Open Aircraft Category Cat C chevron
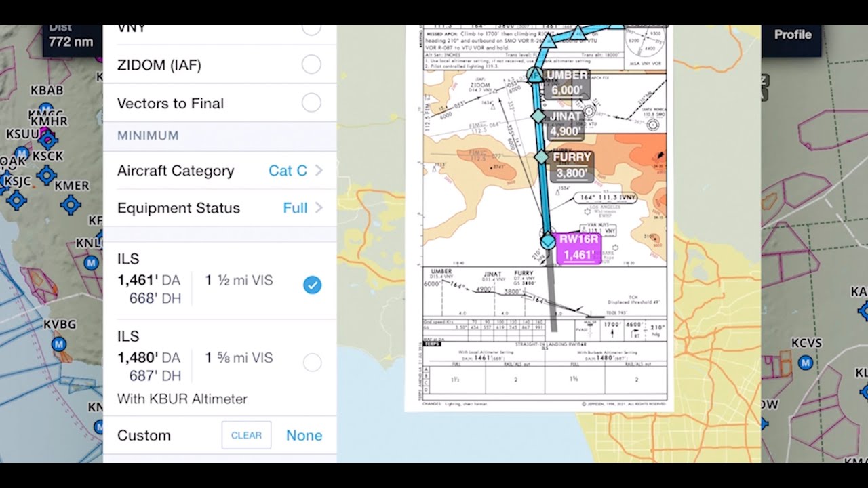Image resolution: width=868 pixels, height=488 pixels. (319, 170)
